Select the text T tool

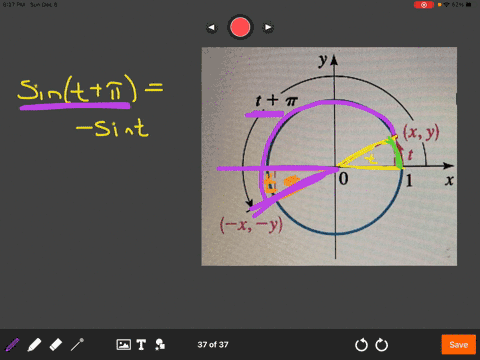pos(141,345)
